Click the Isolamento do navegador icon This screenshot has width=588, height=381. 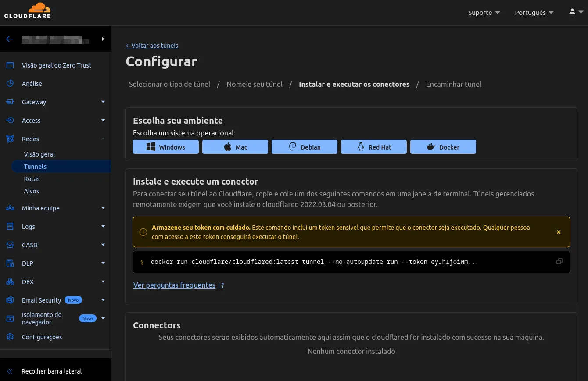[10, 319]
